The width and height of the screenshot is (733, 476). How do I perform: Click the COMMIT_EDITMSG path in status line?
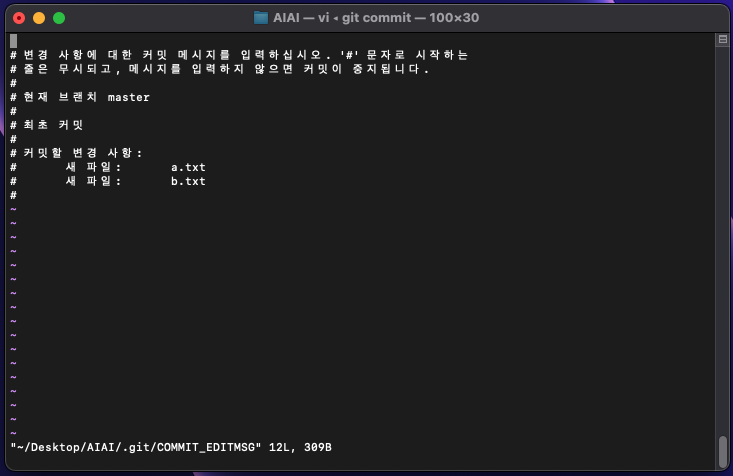click(x=136, y=447)
